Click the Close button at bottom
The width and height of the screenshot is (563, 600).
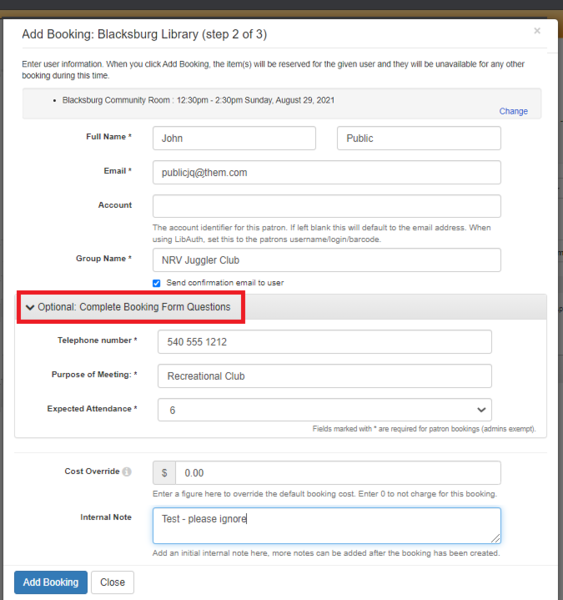point(113,582)
